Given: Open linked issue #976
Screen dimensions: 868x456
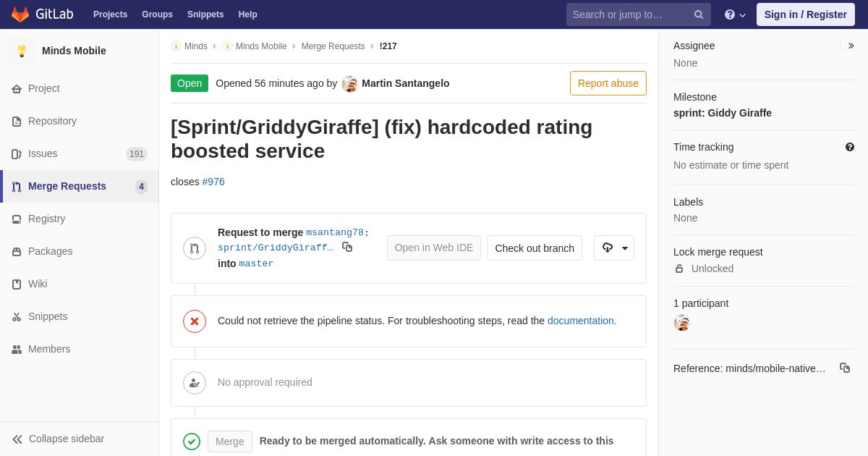Looking at the screenshot, I should 213,182.
